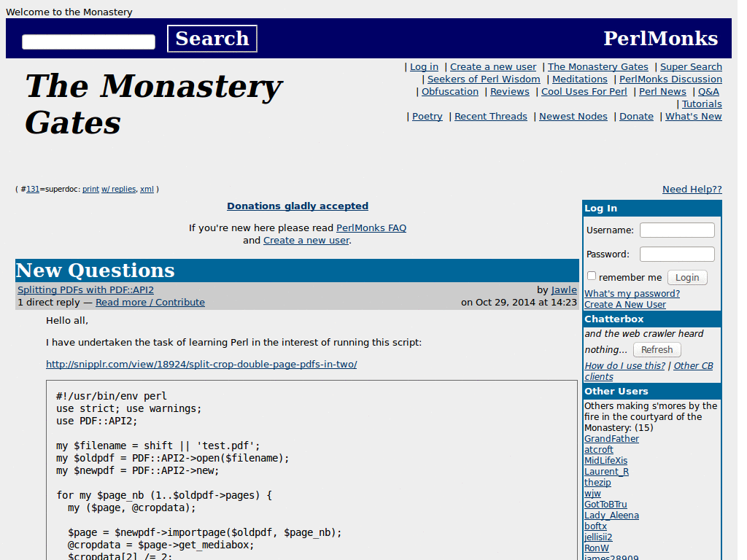Open How do I use this? link

point(624,365)
